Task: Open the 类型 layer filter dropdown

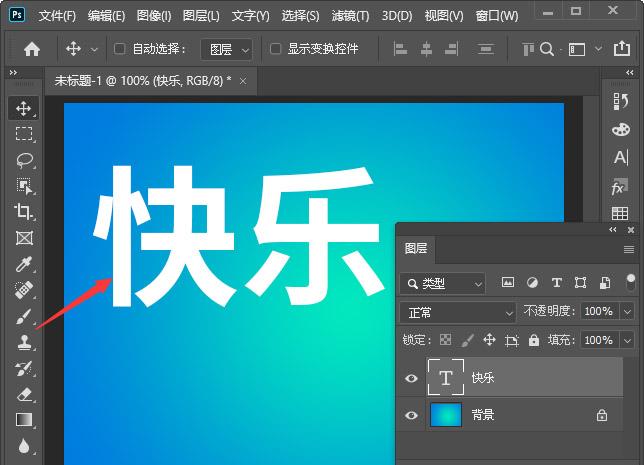Action: [x=442, y=283]
